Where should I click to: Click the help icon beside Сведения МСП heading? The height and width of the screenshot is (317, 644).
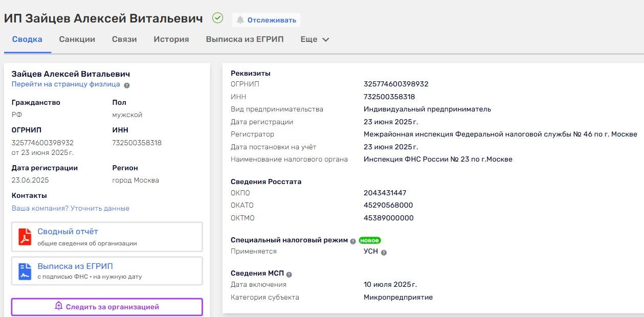[x=290, y=273]
